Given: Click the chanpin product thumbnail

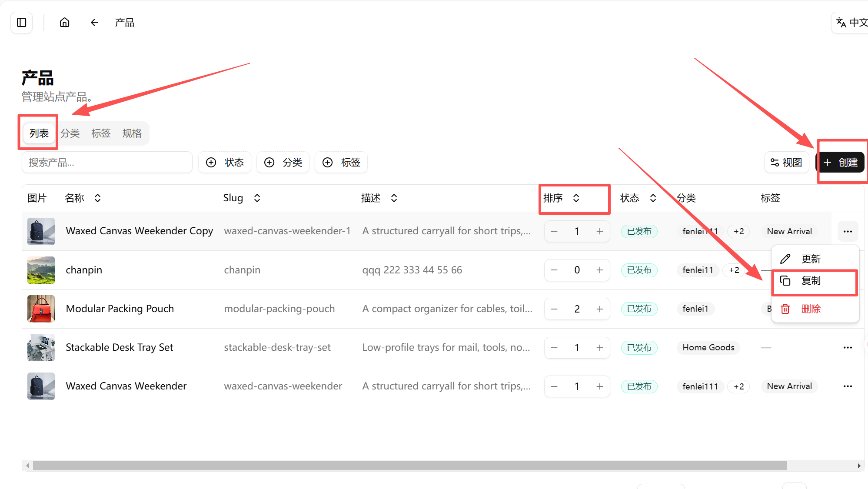Looking at the screenshot, I should point(41,270).
